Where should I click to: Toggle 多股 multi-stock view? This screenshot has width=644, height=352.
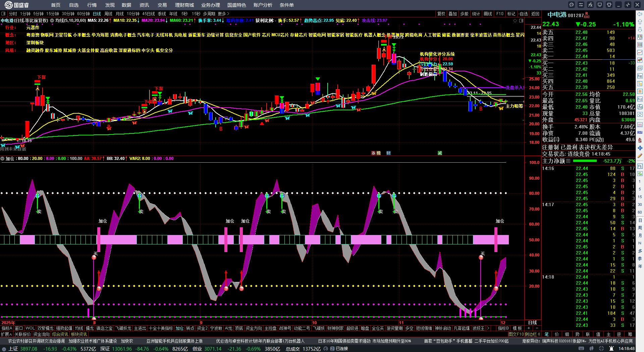click(464, 14)
